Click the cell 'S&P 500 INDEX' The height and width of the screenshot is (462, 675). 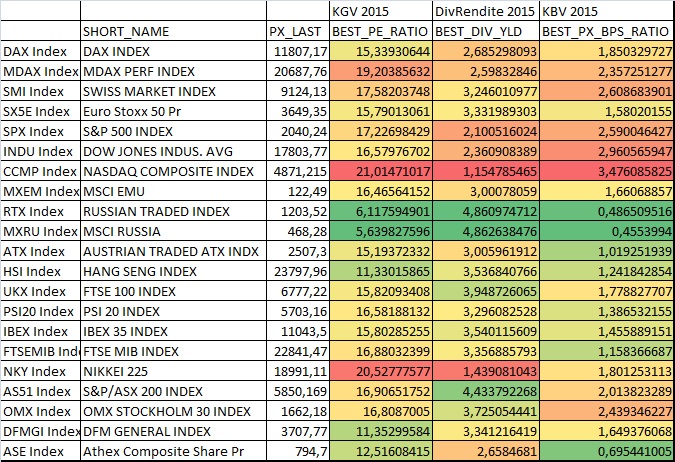(x=173, y=131)
